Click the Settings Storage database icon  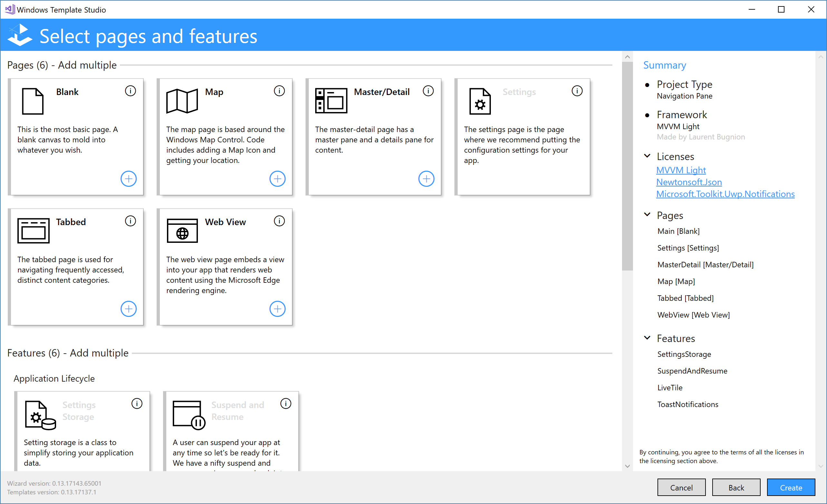pos(41,415)
